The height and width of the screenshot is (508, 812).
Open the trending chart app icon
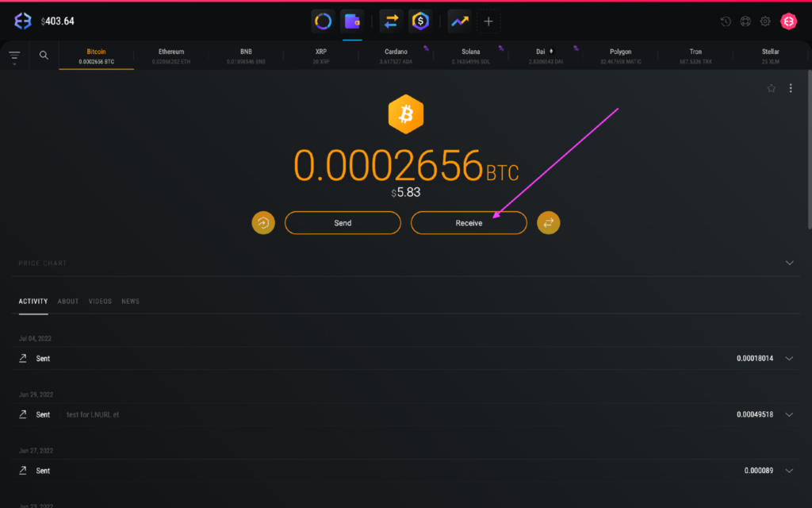(x=459, y=21)
